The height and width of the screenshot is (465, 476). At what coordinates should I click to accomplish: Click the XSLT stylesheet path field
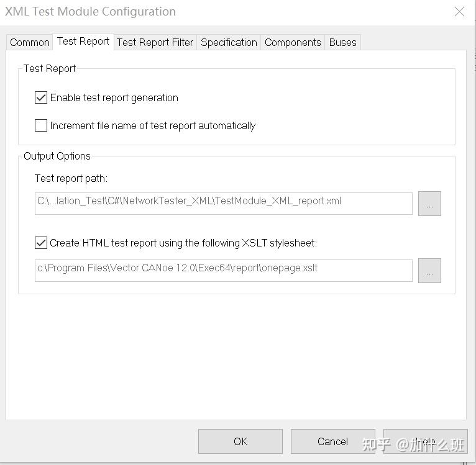click(223, 271)
